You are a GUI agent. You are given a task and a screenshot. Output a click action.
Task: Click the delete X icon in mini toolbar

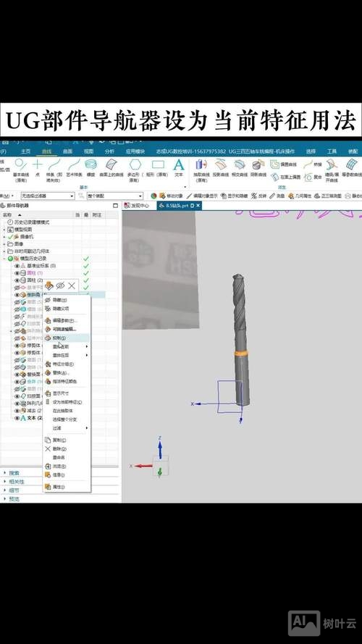coord(72,285)
